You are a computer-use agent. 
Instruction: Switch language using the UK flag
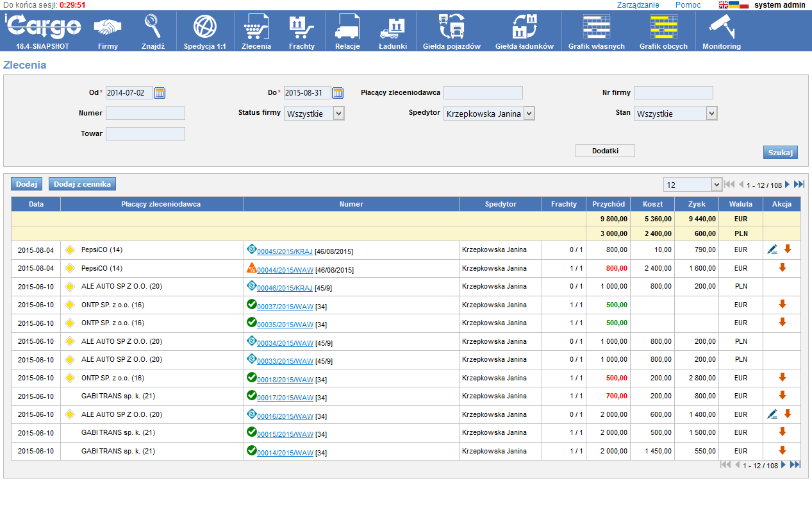724,5
